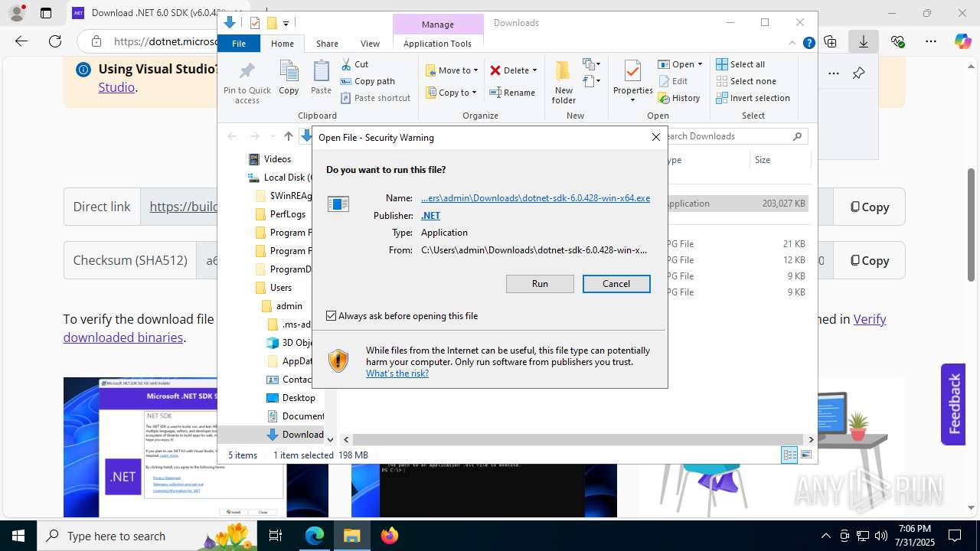Screen dimensions: 980x551
Task: Switch to the Share ribbon tab
Action: [x=327, y=44]
